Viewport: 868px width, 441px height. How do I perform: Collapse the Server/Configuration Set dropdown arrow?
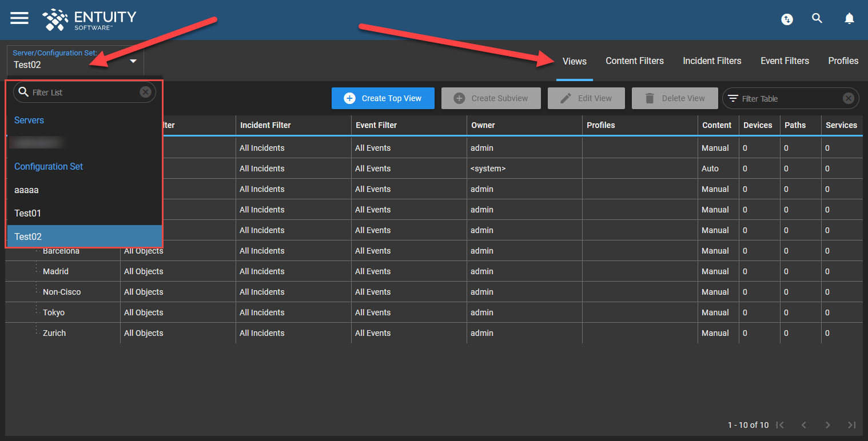pos(133,61)
